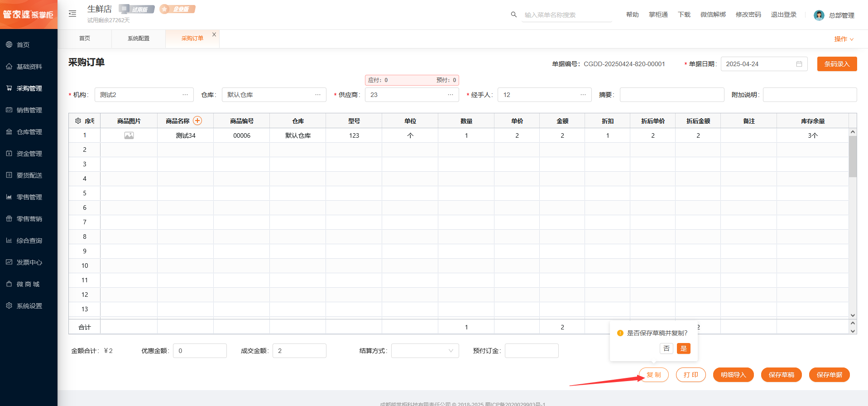The width and height of the screenshot is (868, 406).
Task: Click the table vertical scrollbar thumb
Action: (853, 156)
